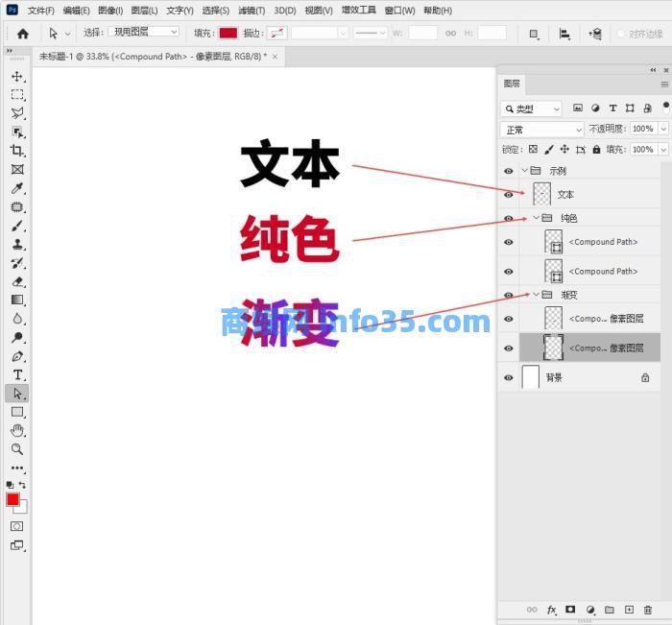672x625 pixels.
Task: Open the Layers panel menu
Action: point(664,84)
